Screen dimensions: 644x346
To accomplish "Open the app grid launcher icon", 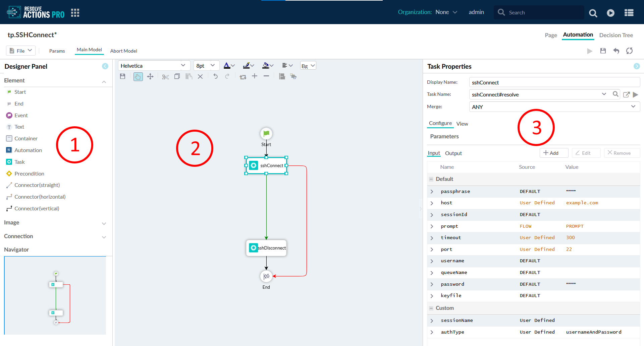I will pos(75,13).
